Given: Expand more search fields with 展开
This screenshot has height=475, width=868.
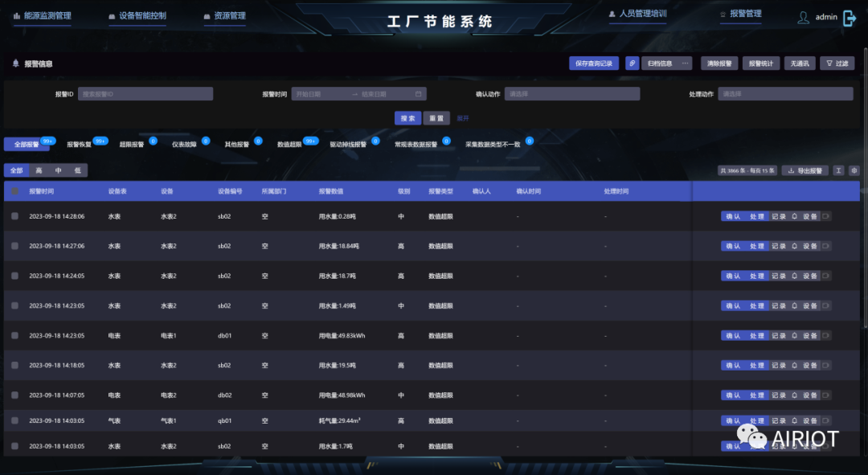Looking at the screenshot, I should click(463, 118).
